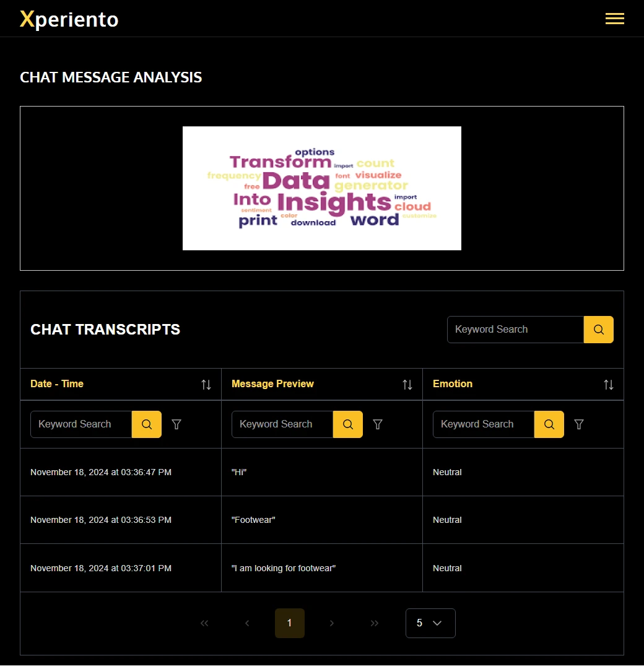The height and width of the screenshot is (666, 644).
Task: Select page 1 in pagination
Action: tap(290, 623)
